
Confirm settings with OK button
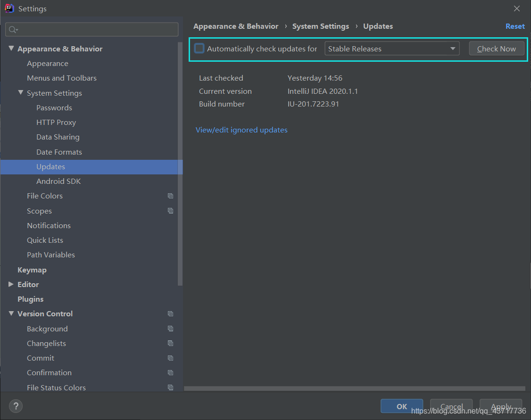pyautogui.click(x=402, y=406)
